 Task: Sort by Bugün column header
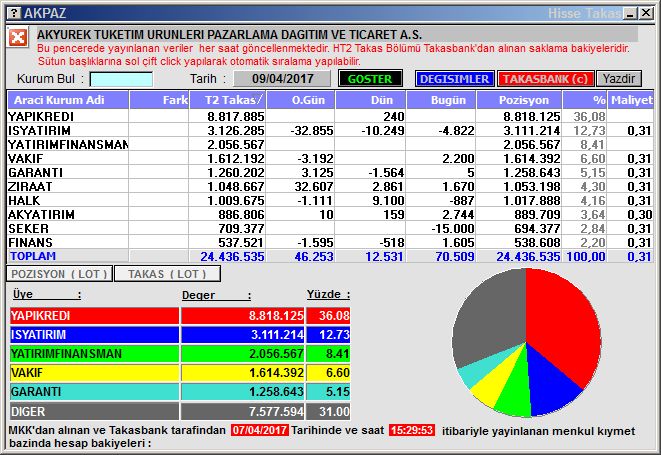tap(441, 100)
